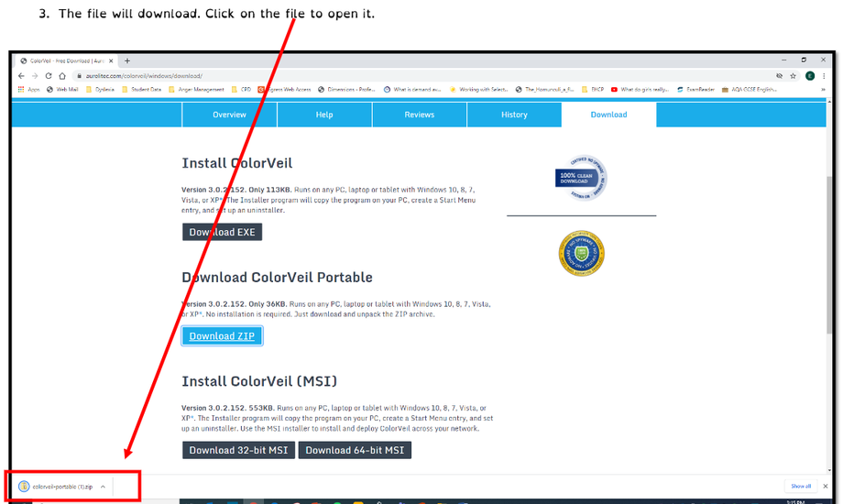Click the Download 64-bit MSI button

tap(355, 450)
